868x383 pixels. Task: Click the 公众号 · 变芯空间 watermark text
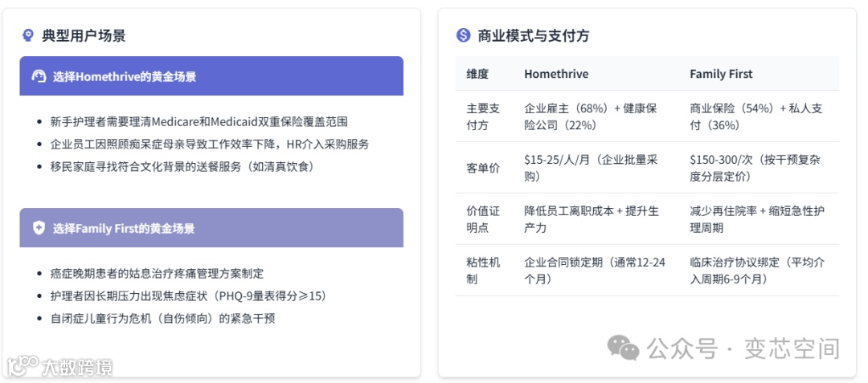click(x=743, y=348)
